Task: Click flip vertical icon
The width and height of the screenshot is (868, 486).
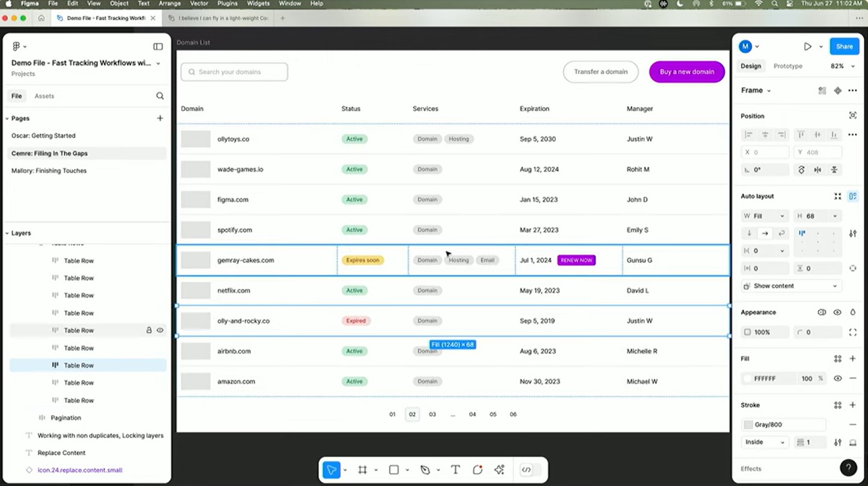Action: 834,170
